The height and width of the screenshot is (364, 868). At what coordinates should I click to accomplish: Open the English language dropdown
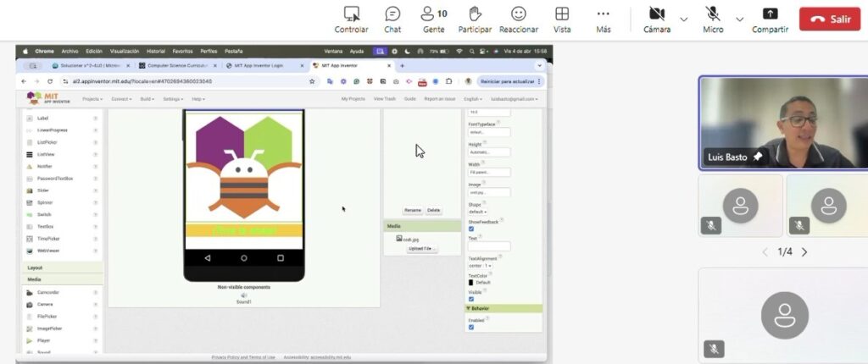point(473,99)
